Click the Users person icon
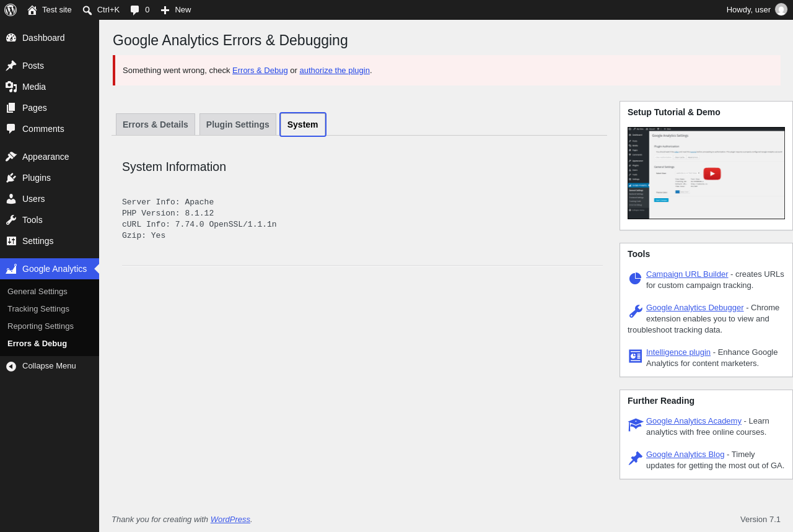Image resolution: width=793 pixels, height=532 pixels. pos(11,199)
